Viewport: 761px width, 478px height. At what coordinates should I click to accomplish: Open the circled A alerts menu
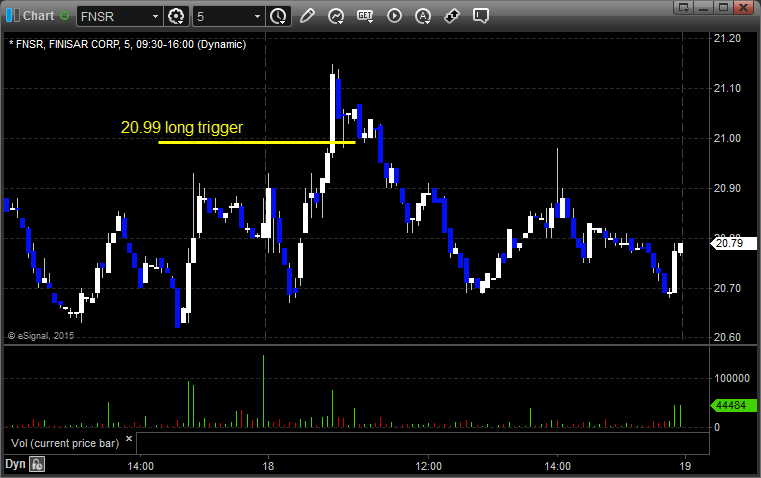(x=423, y=16)
